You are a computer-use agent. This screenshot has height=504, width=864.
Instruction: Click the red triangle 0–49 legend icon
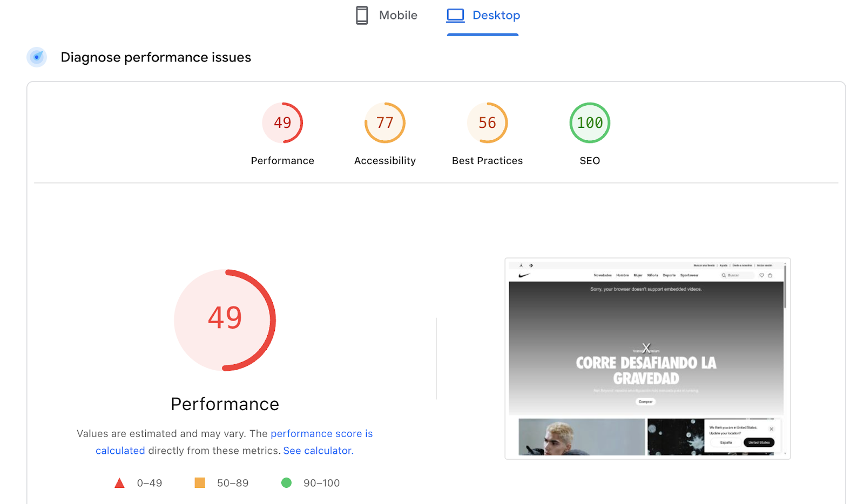pos(120,483)
